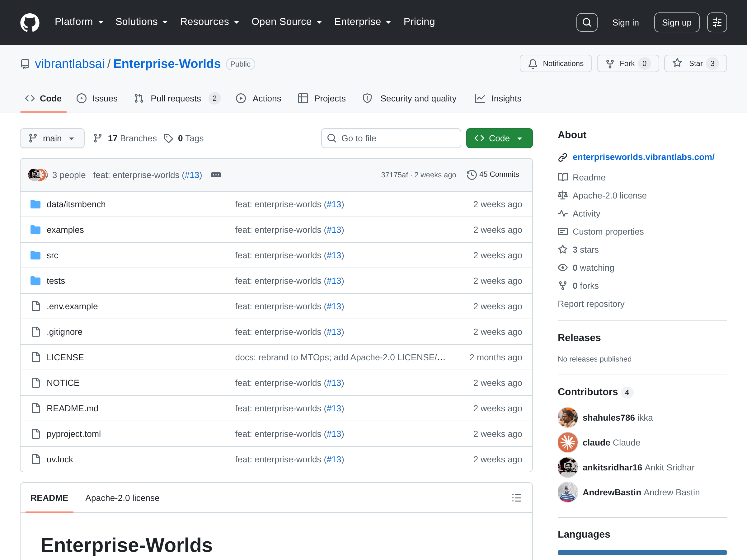Open the Pricing page
The width and height of the screenshot is (747, 560).
pyautogui.click(x=419, y=22)
